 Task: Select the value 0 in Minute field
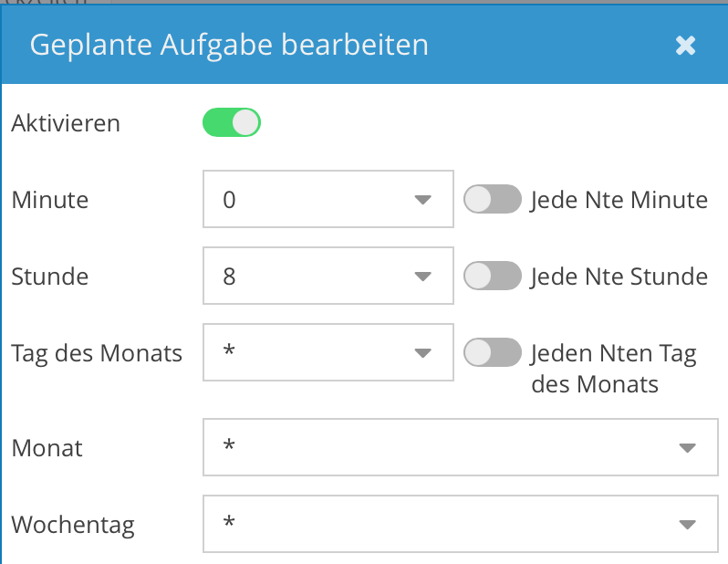point(229,199)
